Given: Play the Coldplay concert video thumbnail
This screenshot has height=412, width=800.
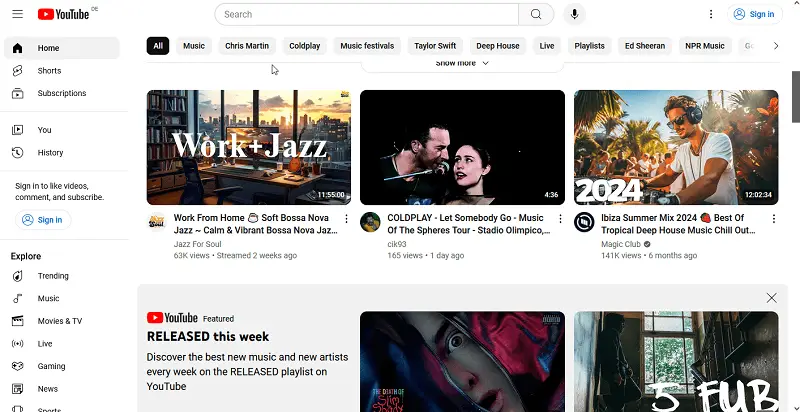Looking at the screenshot, I should (462, 147).
